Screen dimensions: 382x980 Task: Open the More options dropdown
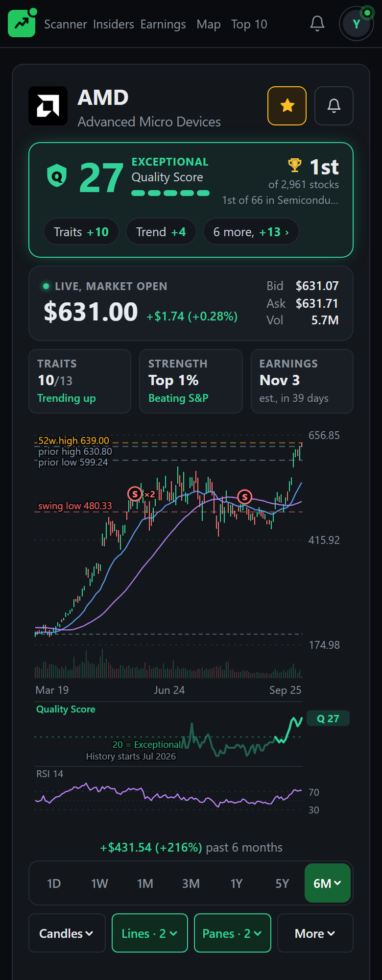coord(315,933)
